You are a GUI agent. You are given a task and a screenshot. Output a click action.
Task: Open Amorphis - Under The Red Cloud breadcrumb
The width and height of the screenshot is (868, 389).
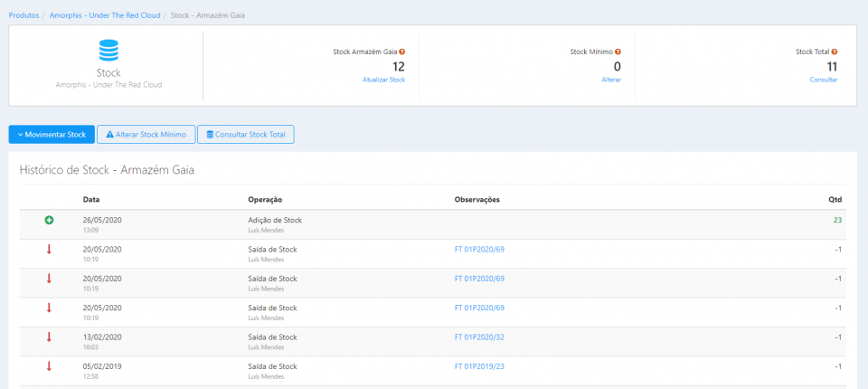(x=103, y=16)
